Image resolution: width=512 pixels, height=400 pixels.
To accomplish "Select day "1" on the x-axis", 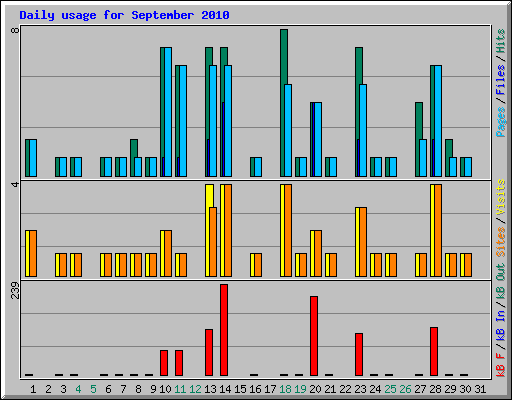I will coord(33,389).
